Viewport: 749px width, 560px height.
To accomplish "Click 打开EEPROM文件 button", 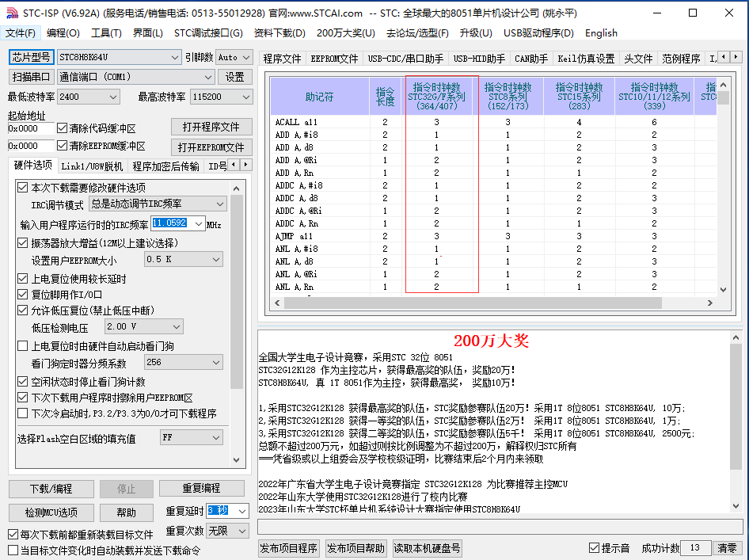I will pos(211,147).
